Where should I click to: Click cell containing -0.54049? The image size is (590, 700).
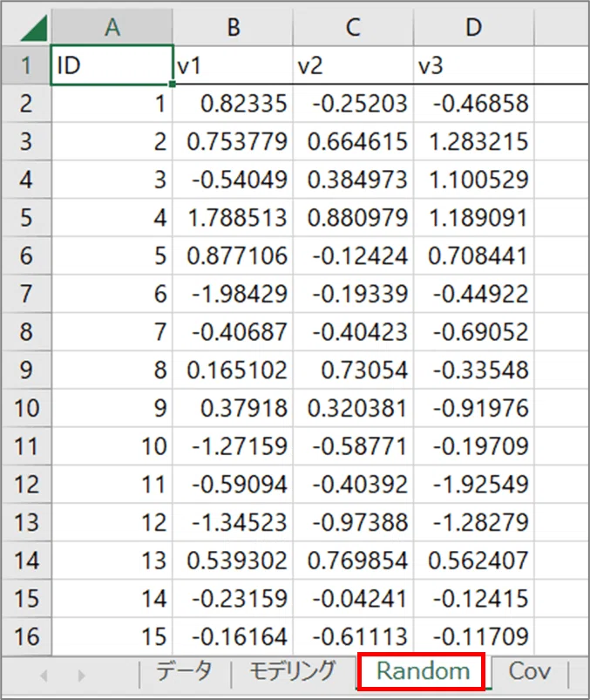click(233, 180)
